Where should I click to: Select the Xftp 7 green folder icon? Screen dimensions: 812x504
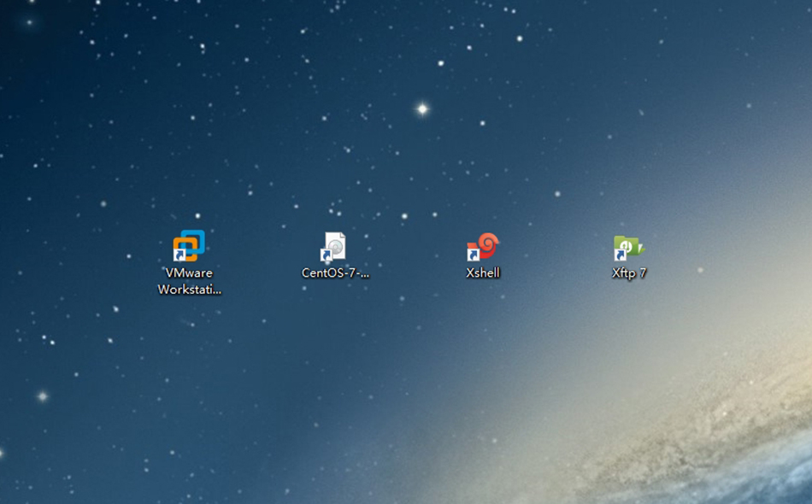coord(629,247)
